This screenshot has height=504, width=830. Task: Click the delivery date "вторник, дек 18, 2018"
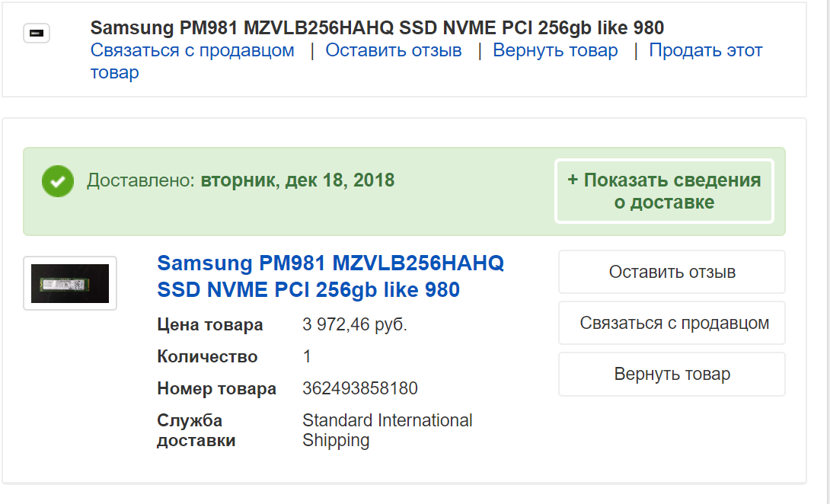click(x=298, y=180)
